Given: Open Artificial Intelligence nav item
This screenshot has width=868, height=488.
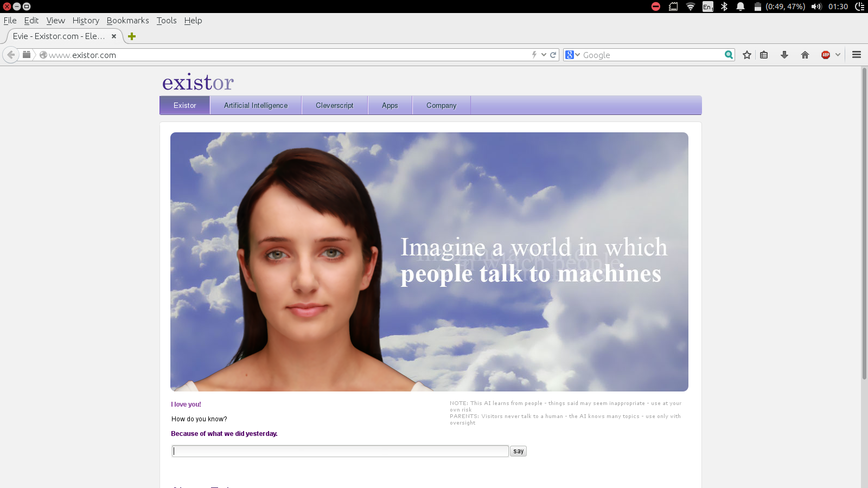Looking at the screenshot, I should (256, 105).
